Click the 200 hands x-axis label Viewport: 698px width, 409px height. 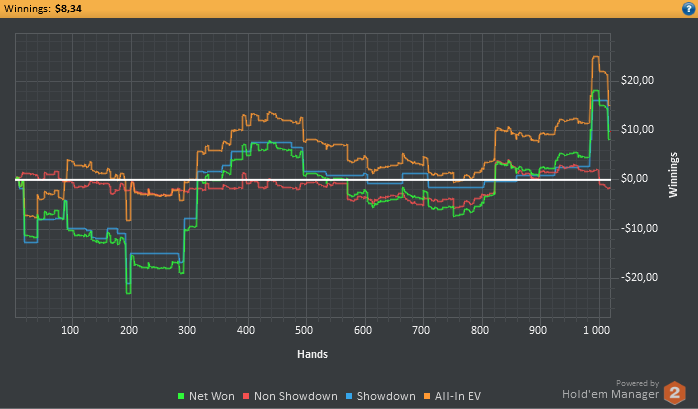click(x=129, y=330)
